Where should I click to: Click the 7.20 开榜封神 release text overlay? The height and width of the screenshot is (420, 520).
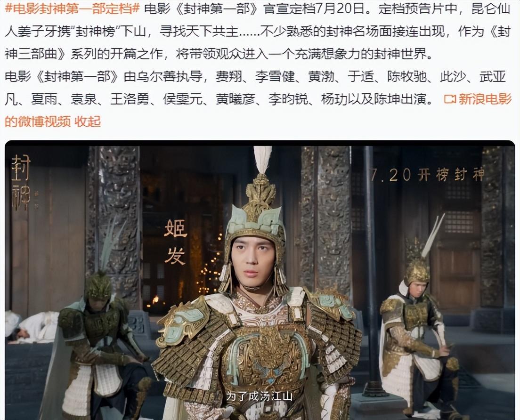coord(428,175)
